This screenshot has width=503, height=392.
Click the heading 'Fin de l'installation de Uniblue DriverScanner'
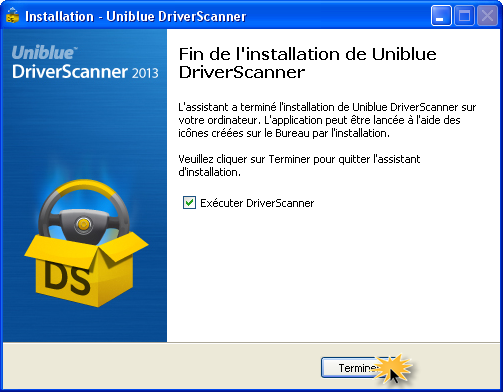coord(307,63)
